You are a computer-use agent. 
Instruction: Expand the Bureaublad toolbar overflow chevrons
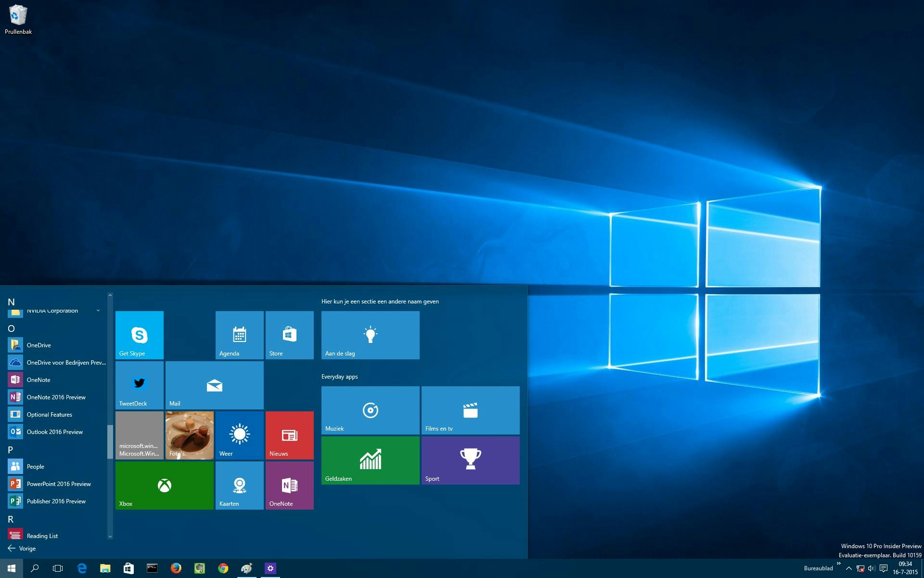[839, 563]
